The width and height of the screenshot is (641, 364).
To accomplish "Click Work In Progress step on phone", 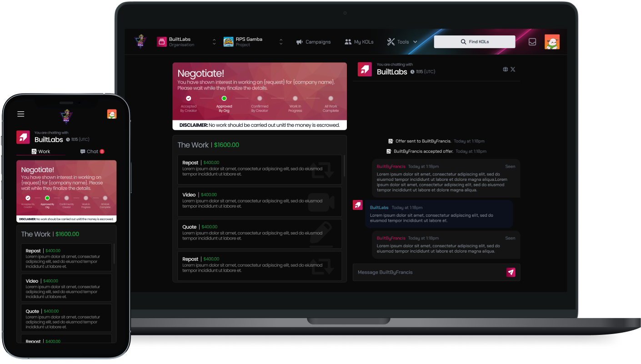I will tap(86, 202).
